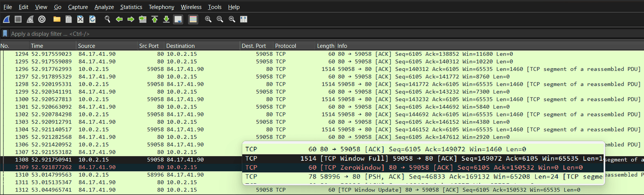The width and height of the screenshot is (644, 195).
Task: Sort by the Destination column header
Action: click(202, 46)
